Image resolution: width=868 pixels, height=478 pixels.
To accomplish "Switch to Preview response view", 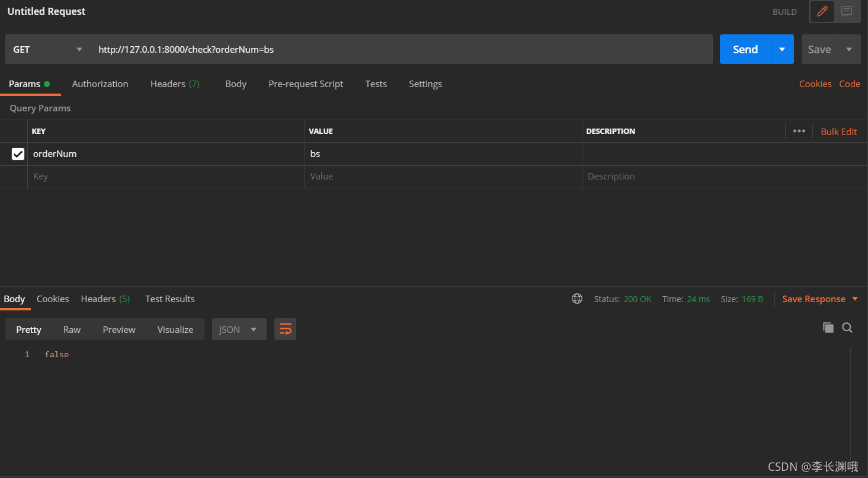I will [x=119, y=329].
